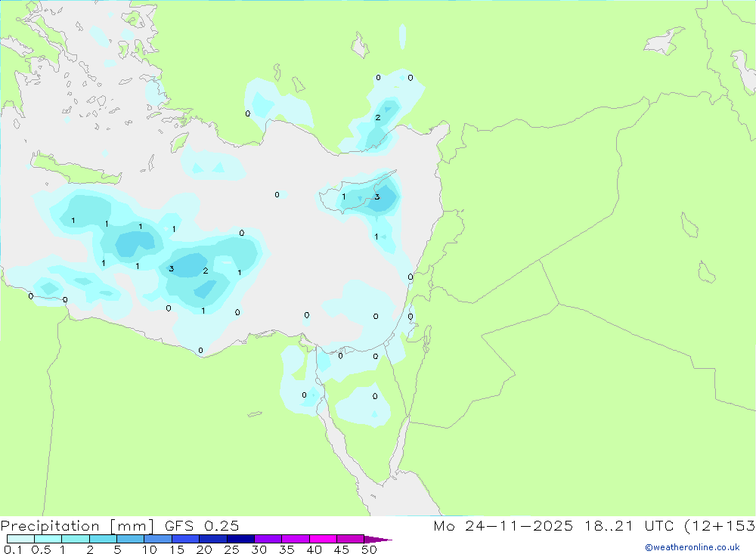Select the legend swatch between 0.5 and 1
756x554 pixels.
(48, 539)
